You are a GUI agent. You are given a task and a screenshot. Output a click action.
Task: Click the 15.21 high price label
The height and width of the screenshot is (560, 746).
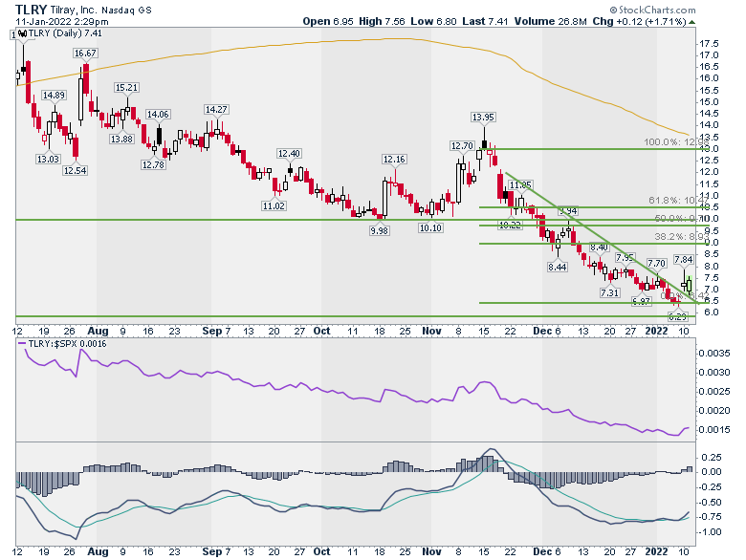pos(126,88)
